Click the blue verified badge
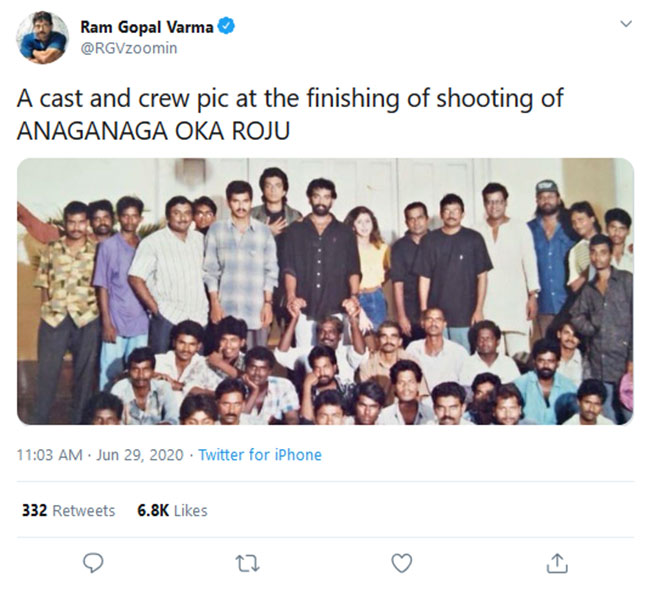This screenshot has width=650, height=589. (x=226, y=28)
